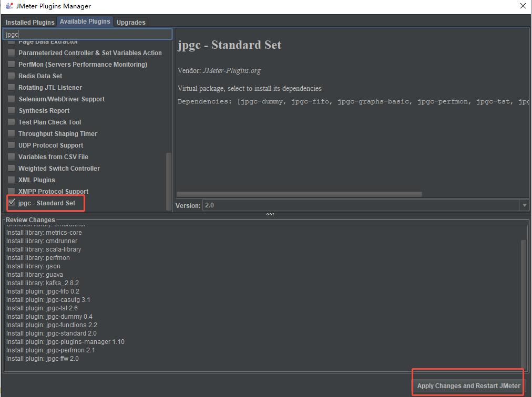The height and width of the screenshot is (397, 532).
Task: Click 'Install plugin: jpgc-perfmon 2.1' line
Action: (x=50, y=350)
